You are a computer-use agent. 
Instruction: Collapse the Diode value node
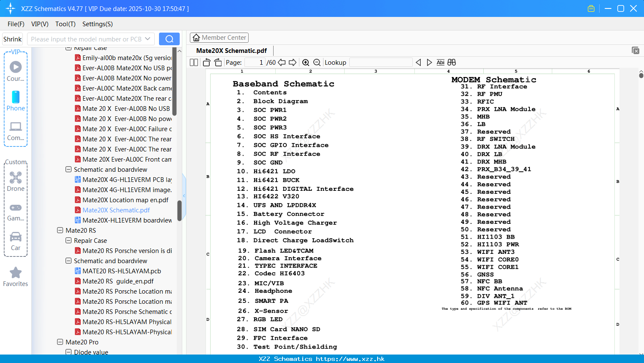point(69,352)
